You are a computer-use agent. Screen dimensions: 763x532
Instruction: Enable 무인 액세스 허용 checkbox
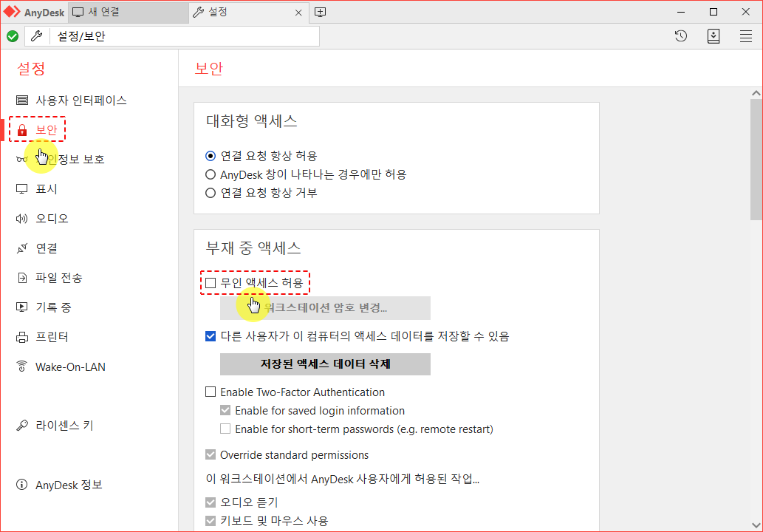[211, 283]
